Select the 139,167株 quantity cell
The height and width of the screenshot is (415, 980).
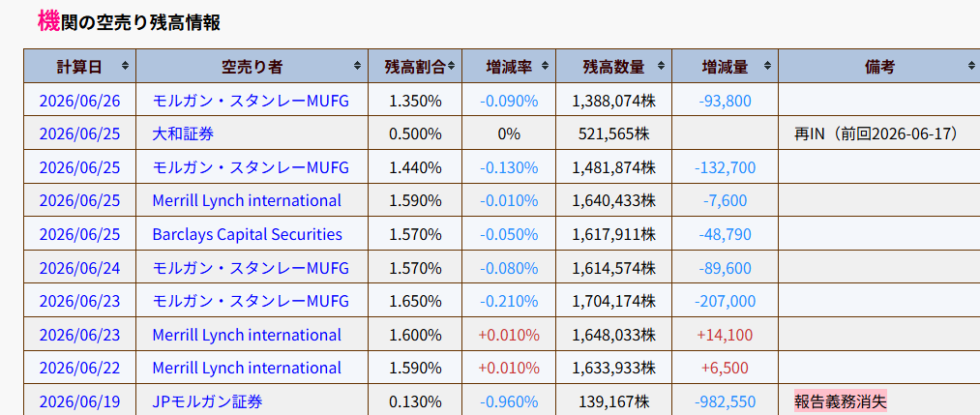613,401
